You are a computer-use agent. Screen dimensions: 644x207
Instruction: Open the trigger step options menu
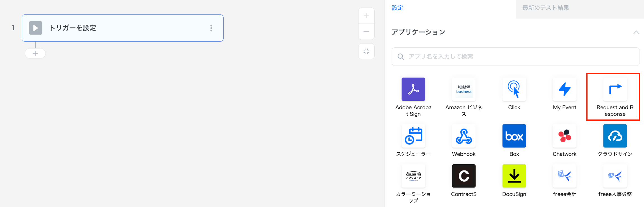click(x=211, y=28)
